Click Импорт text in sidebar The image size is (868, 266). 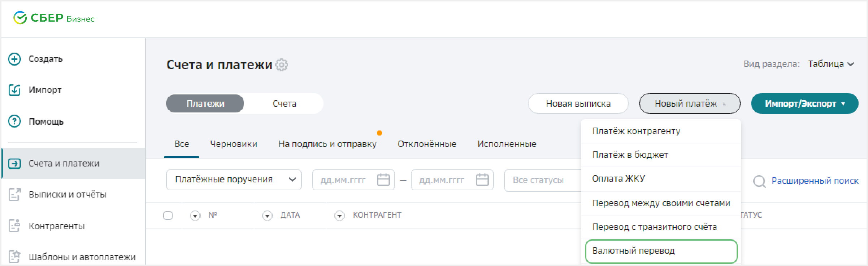45,90
